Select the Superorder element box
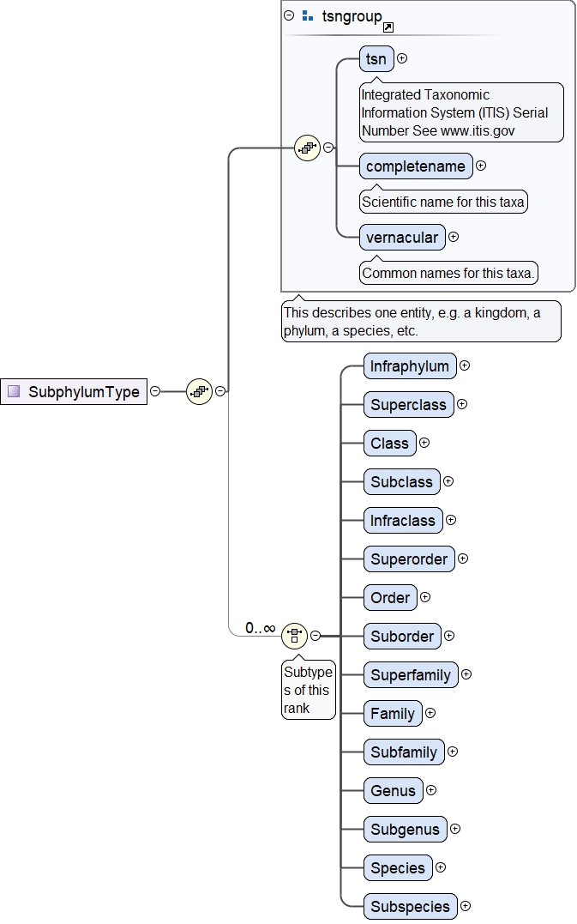This screenshot has width=577, height=924. point(409,559)
